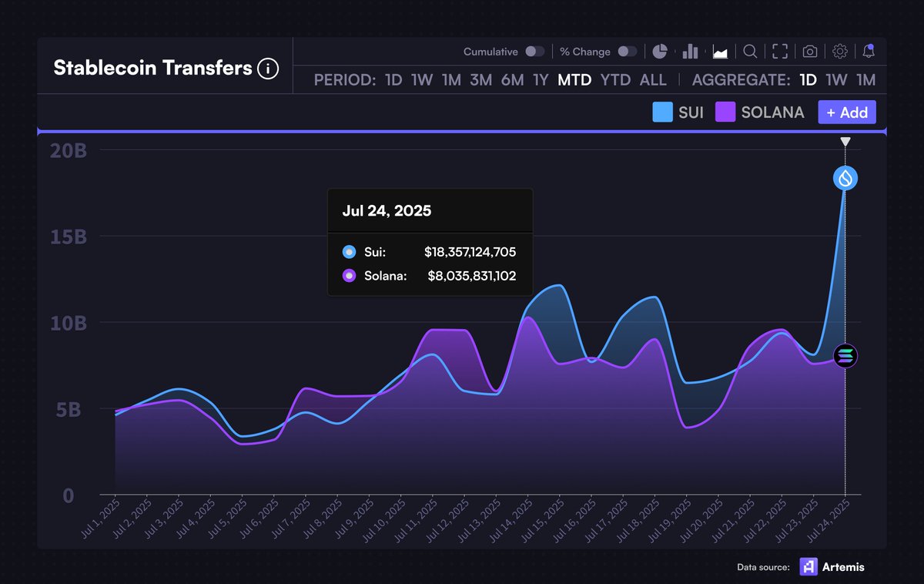Set aggregate to 1D
Image resolution: width=924 pixels, height=584 pixels.
pyautogui.click(x=808, y=80)
